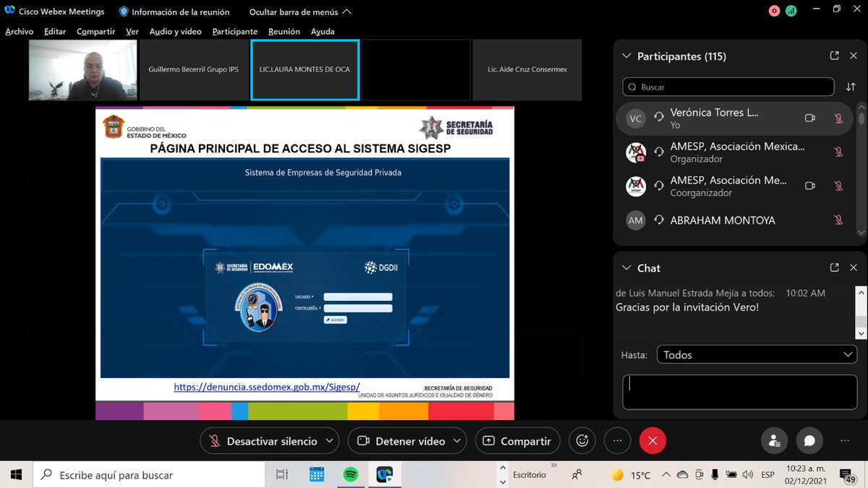Open Información de la reunión
Viewport: 868px width, 488px height.
click(174, 12)
